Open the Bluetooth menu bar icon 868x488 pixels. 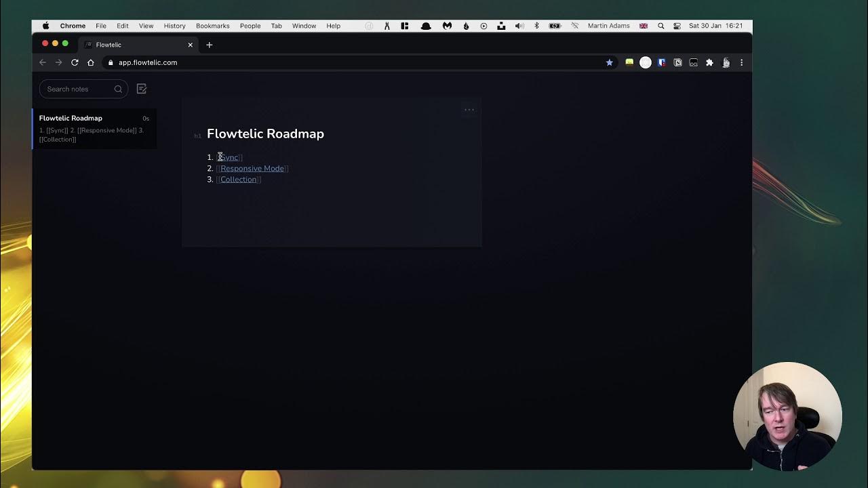pos(536,26)
